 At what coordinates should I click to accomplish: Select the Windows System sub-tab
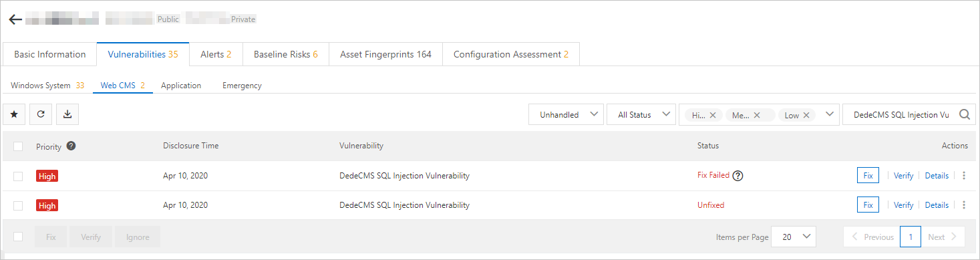point(47,86)
